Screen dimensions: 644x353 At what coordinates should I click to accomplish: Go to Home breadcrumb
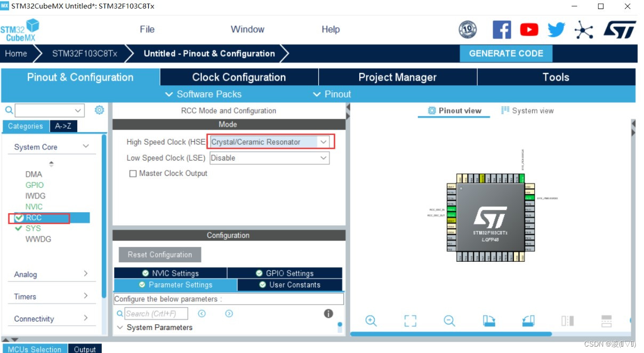click(x=16, y=53)
